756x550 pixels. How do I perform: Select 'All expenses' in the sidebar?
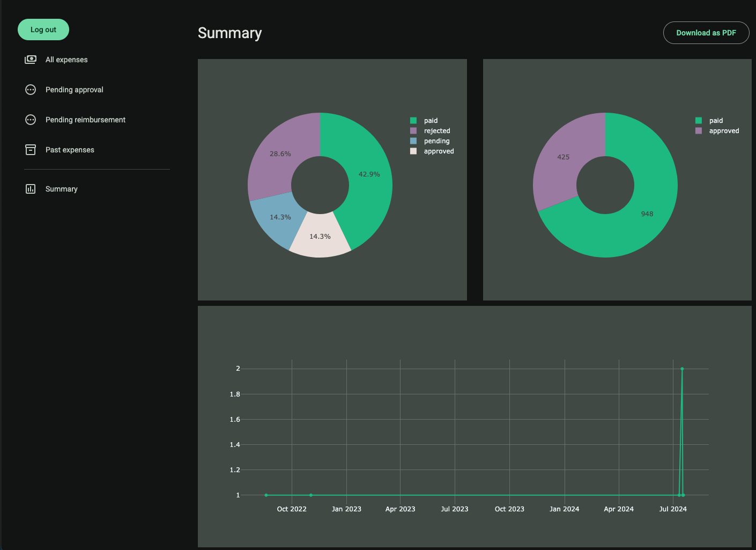pyautogui.click(x=66, y=59)
